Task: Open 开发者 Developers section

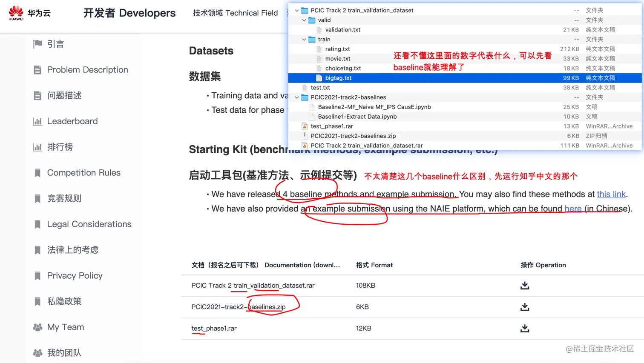Action: pos(129,13)
